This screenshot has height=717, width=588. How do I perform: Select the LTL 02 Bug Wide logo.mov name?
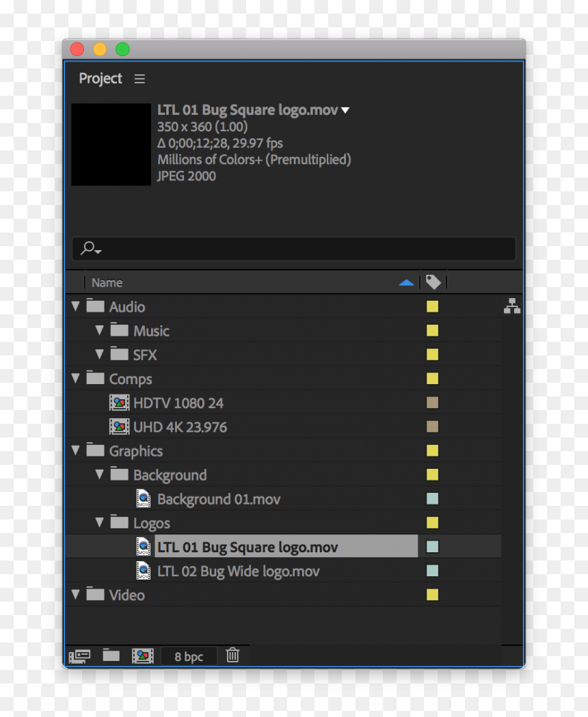tap(239, 571)
